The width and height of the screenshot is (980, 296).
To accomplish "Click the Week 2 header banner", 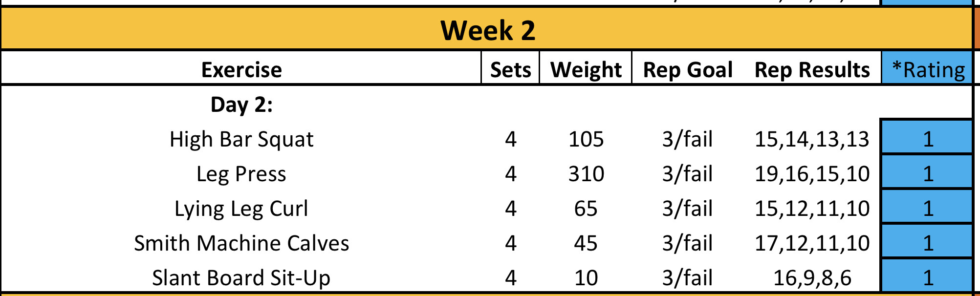I will point(487,30).
